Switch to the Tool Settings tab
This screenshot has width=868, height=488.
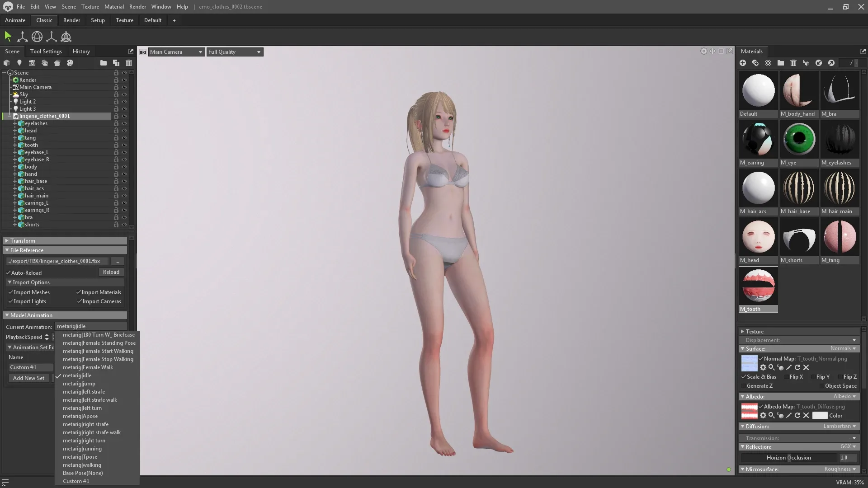pyautogui.click(x=46, y=51)
